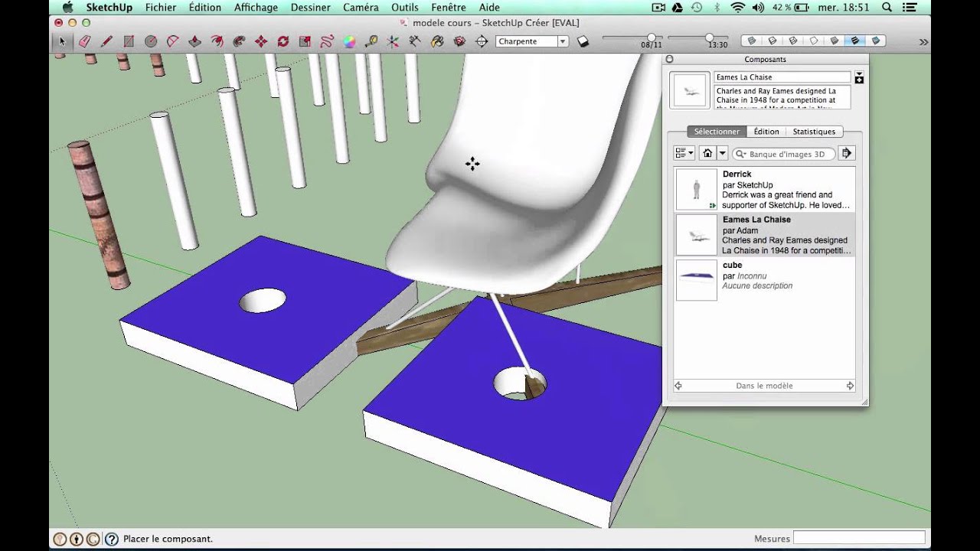The width and height of the screenshot is (980, 551).
Task: Select the Scale tool
Action: 305,41
